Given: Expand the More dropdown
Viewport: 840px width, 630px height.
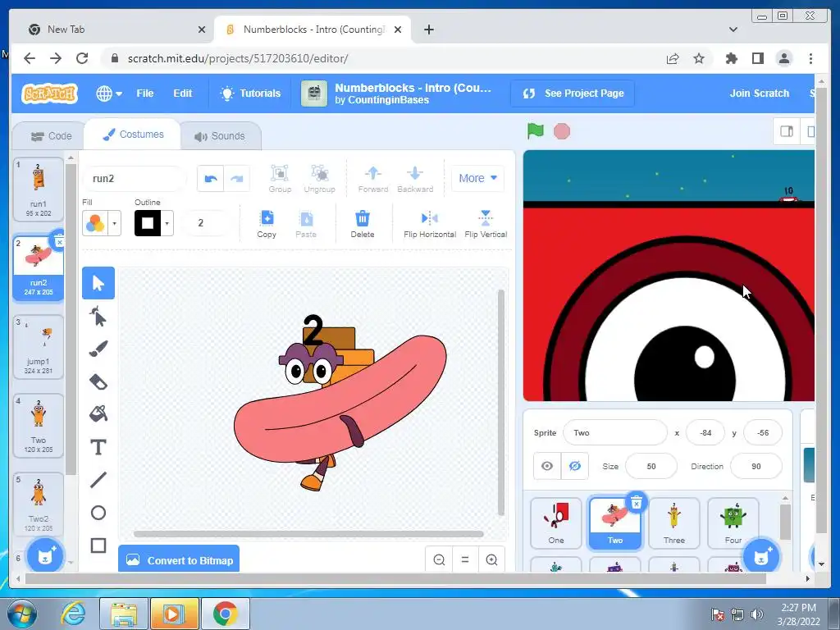Looking at the screenshot, I should (x=477, y=178).
